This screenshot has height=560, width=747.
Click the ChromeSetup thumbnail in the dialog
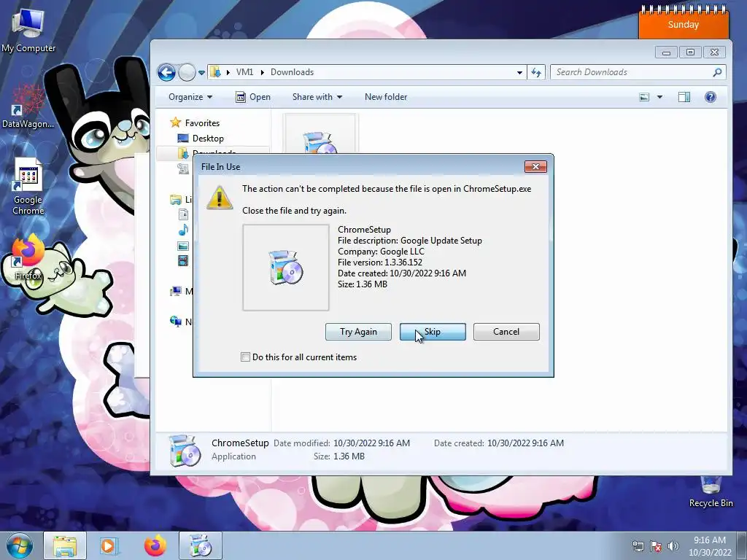pos(286,268)
